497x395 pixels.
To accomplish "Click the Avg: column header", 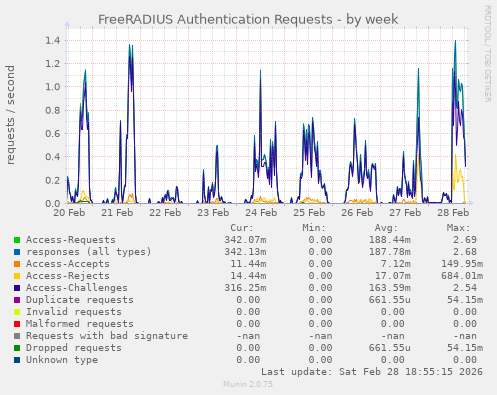I will pos(386,228).
